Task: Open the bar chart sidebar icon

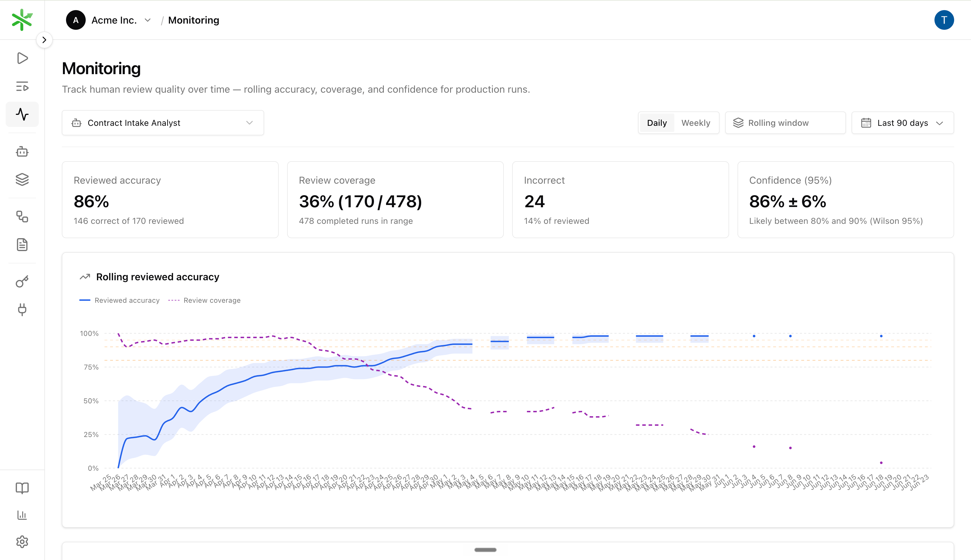Action: coord(22,515)
